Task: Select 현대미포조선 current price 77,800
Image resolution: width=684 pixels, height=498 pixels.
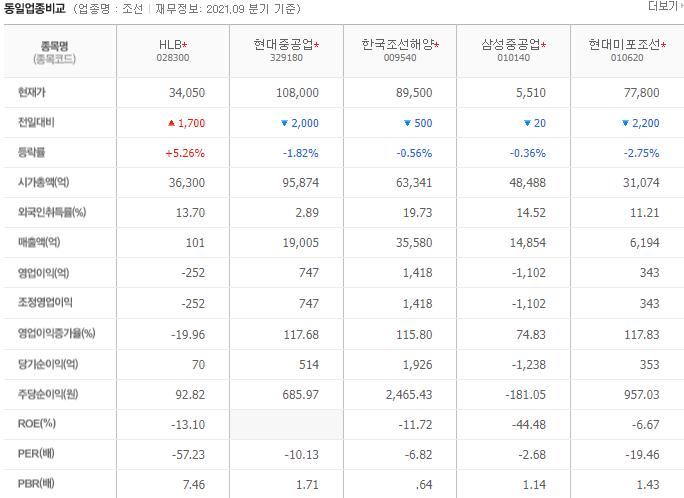Action: coord(642,93)
